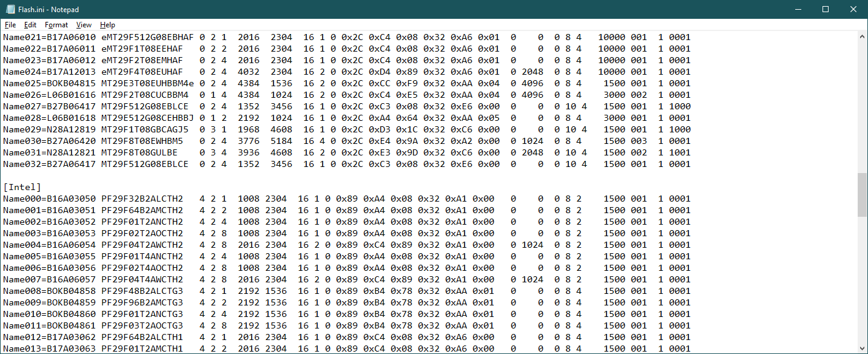Click part name eMT29F4T08EUHAF
This screenshot has height=354, width=868.
pyautogui.click(x=142, y=72)
